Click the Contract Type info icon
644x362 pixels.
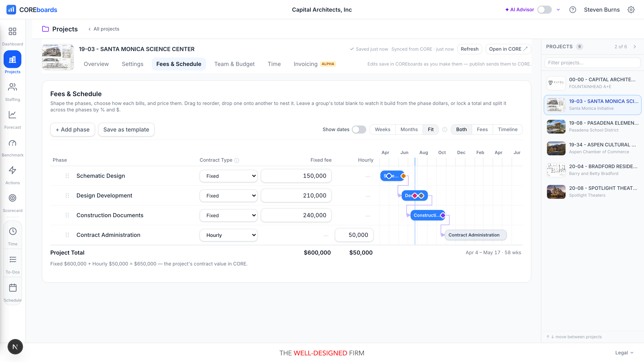[x=237, y=160]
